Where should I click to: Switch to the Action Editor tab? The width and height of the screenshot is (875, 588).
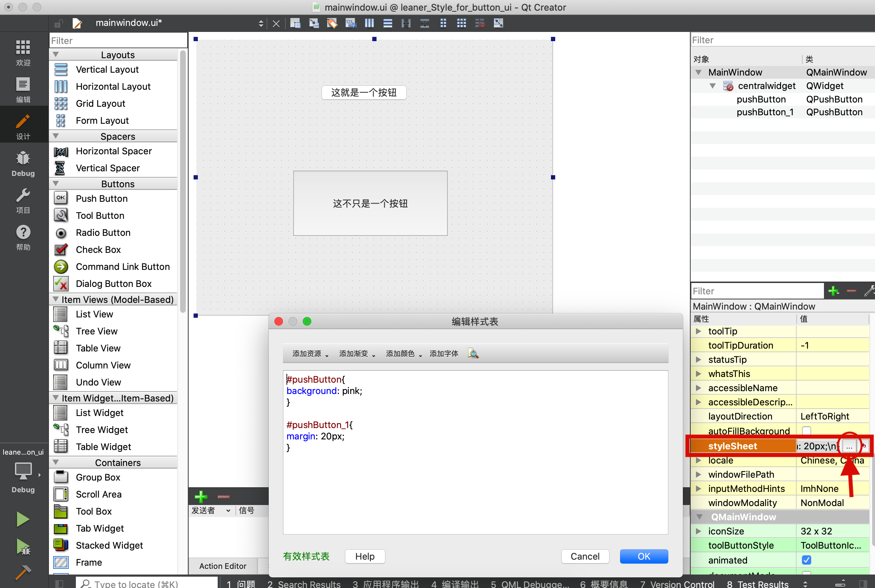coord(222,566)
